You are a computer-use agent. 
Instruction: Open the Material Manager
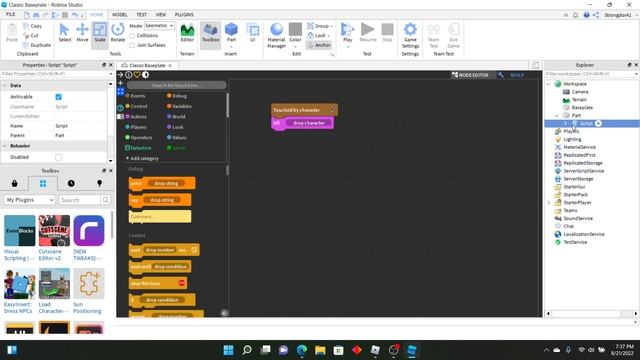[x=276, y=36]
